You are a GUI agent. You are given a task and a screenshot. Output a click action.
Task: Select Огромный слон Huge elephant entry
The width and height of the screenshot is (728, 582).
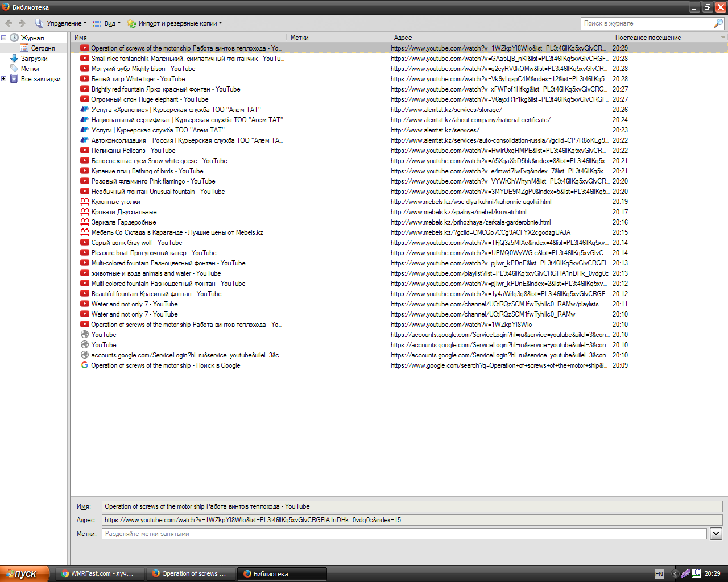point(399,99)
